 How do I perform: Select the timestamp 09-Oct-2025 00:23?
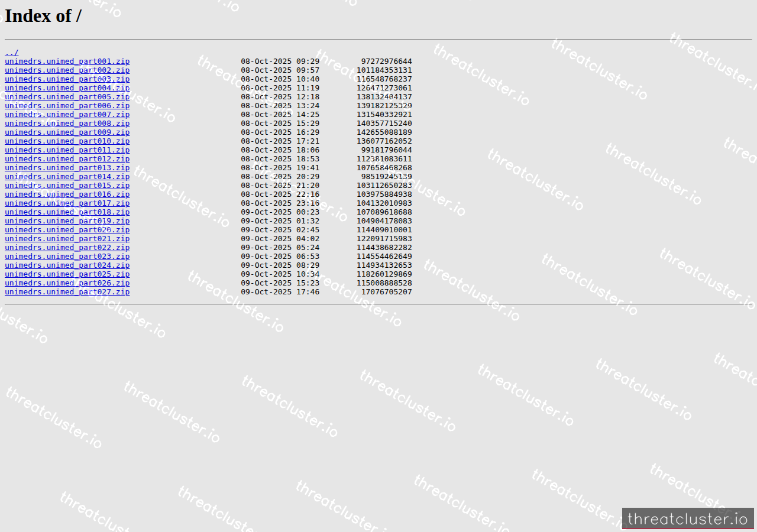tap(280, 212)
